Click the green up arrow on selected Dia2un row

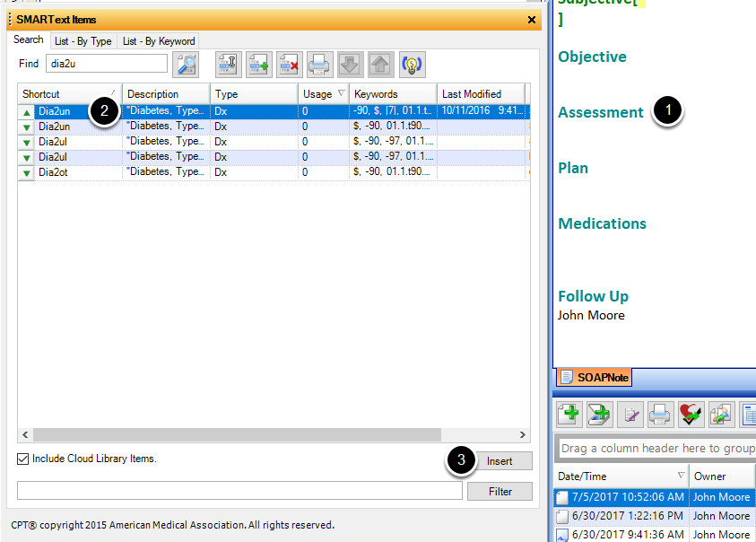(x=27, y=112)
